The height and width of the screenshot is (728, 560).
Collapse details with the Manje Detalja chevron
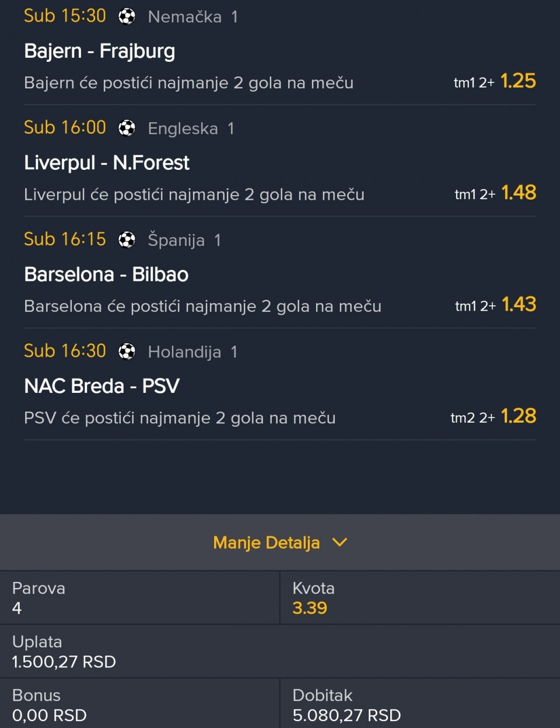click(339, 542)
